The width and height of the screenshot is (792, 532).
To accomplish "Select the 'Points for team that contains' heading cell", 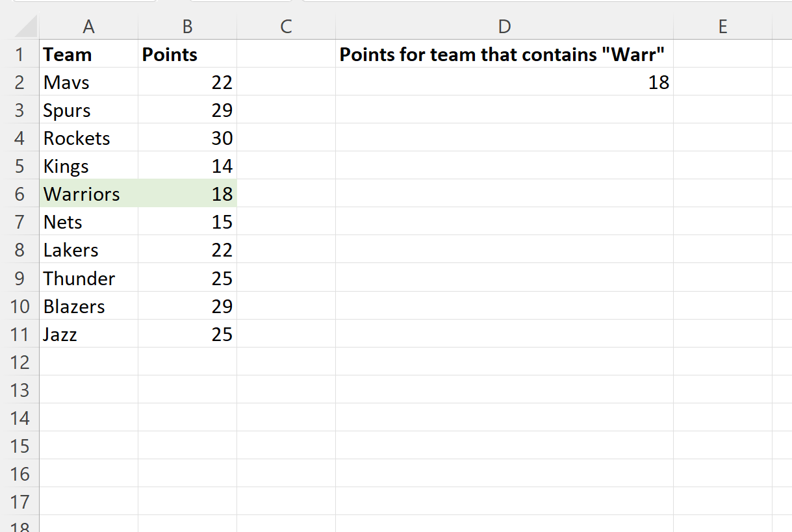I will point(504,55).
